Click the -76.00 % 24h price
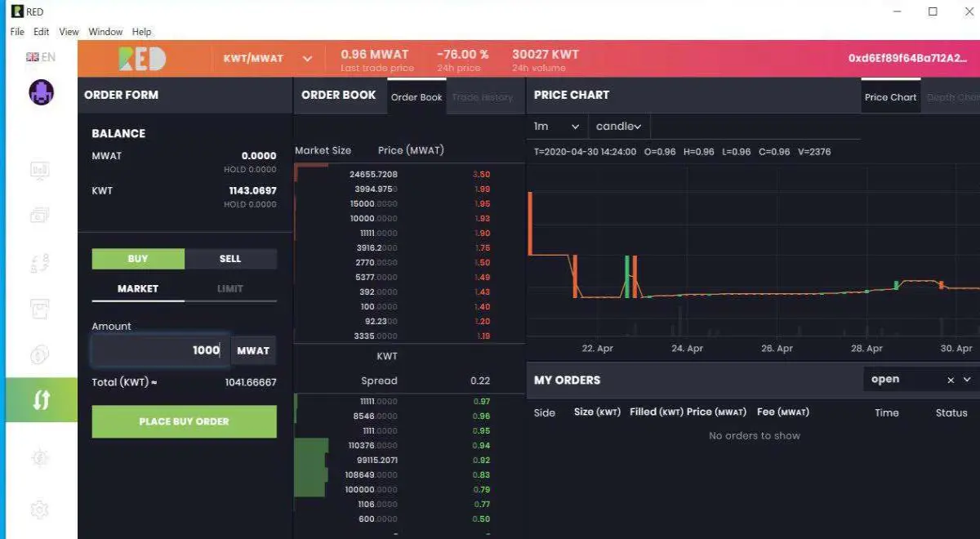The image size is (980, 539). pos(462,55)
